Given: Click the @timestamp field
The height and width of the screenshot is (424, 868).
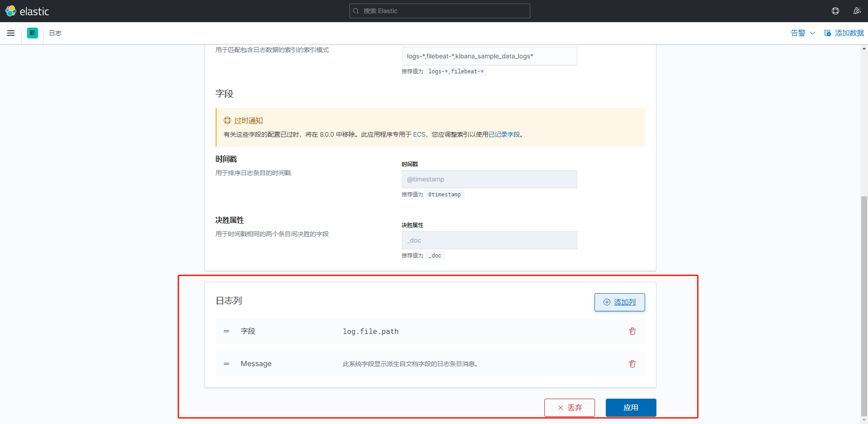Looking at the screenshot, I should click(x=489, y=179).
